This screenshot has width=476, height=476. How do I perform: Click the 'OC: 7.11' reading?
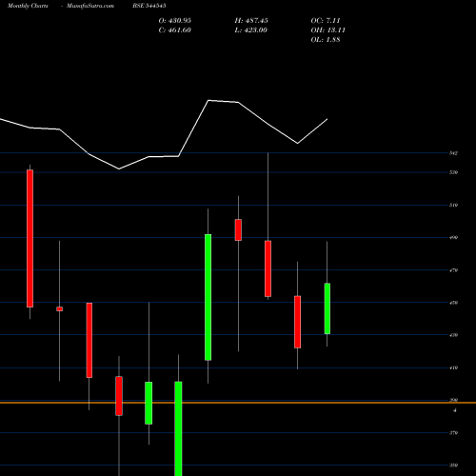(x=326, y=21)
